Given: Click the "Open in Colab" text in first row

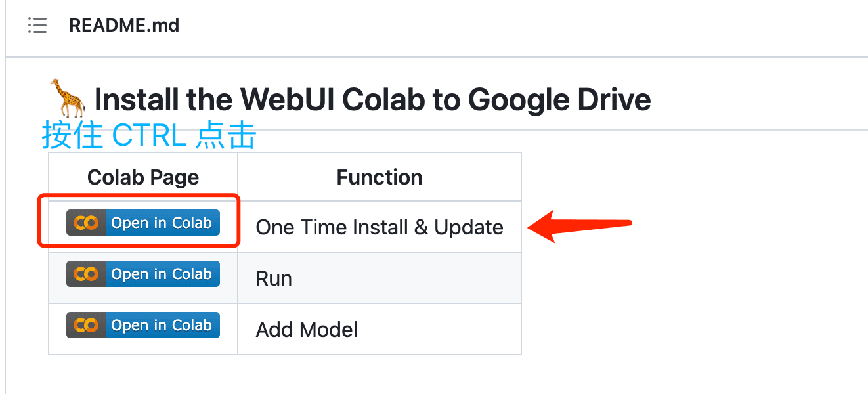Looking at the screenshot, I should 162,223.
